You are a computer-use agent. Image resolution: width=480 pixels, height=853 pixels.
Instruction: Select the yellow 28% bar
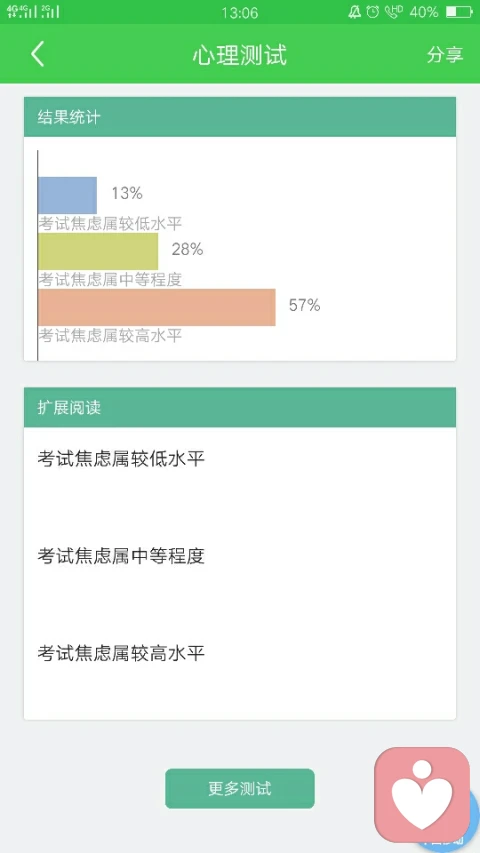point(98,251)
